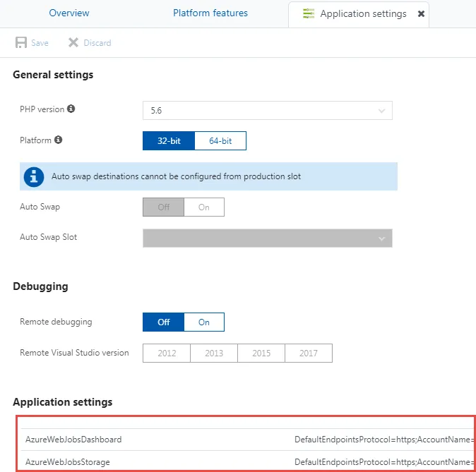Image resolution: width=476 pixels, height=472 pixels.
Task: Turn Remote debugging On
Action: 204,322
